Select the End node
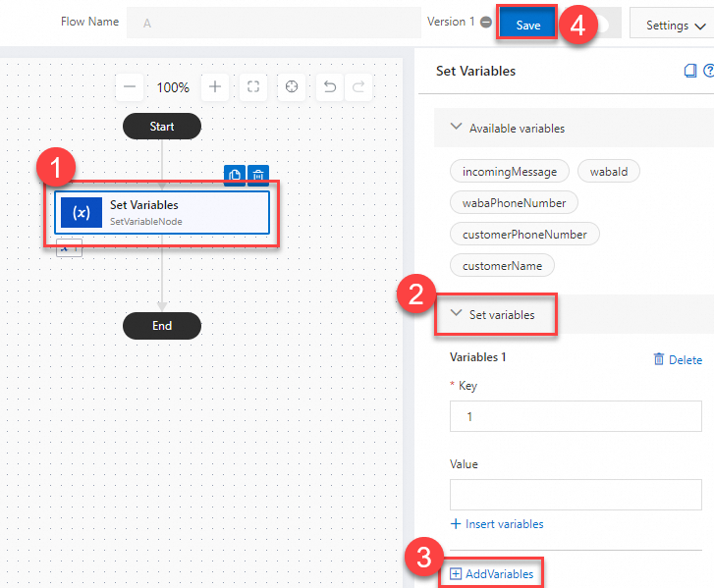This screenshot has height=588, width=714. (162, 325)
